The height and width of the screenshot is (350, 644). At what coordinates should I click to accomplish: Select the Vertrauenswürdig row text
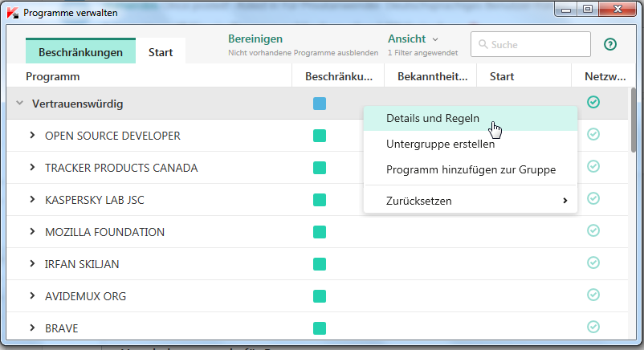(x=78, y=104)
